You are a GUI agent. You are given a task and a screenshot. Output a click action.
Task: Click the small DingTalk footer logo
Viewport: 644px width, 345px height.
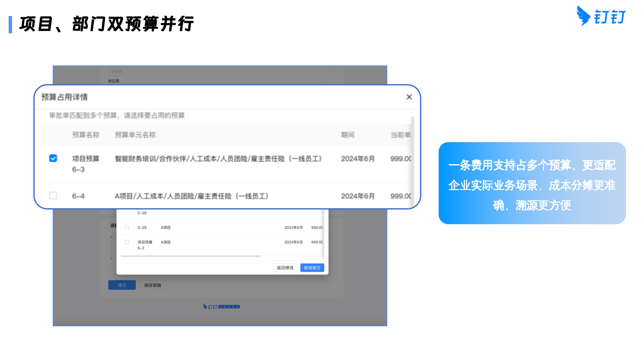pos(221,307)
